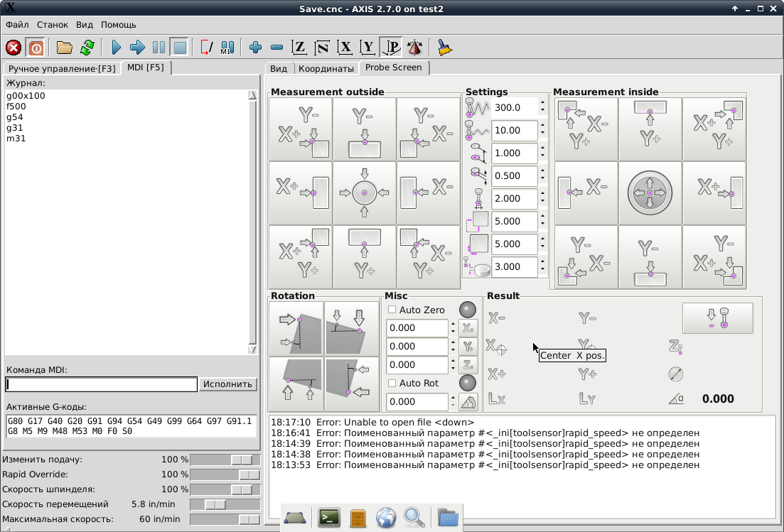This screenshot has width=784, height=532.
Task: Open a G-code file with folder icon
Action: tap(65, 48)
